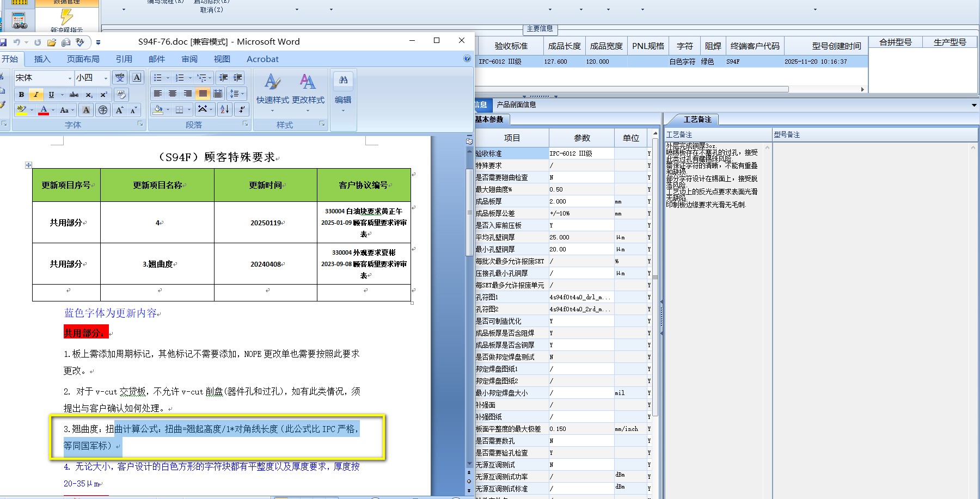
Task: Apply red font color
Action: [44, 110]
